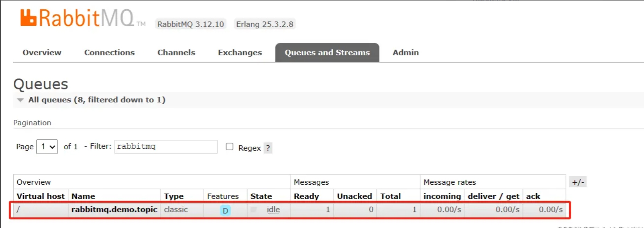644x228 pixels.
Task: Enable the Regex filter checkbox
Action: (230, 146)
